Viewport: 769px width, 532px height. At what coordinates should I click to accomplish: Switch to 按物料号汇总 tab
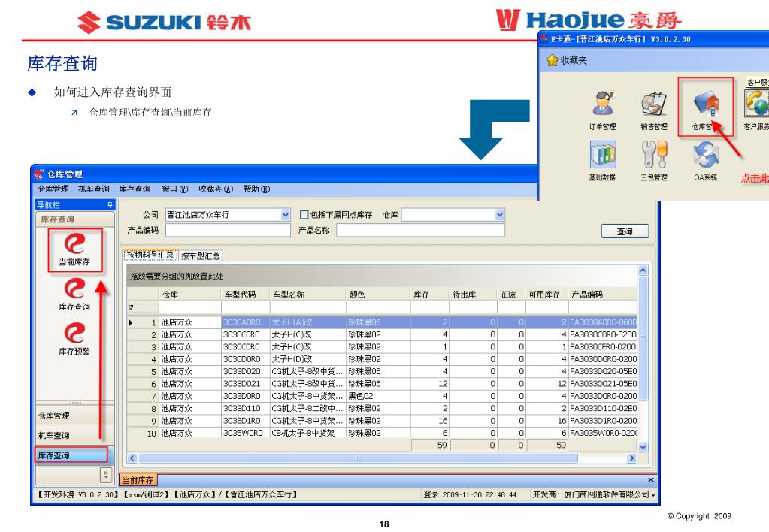150,255
